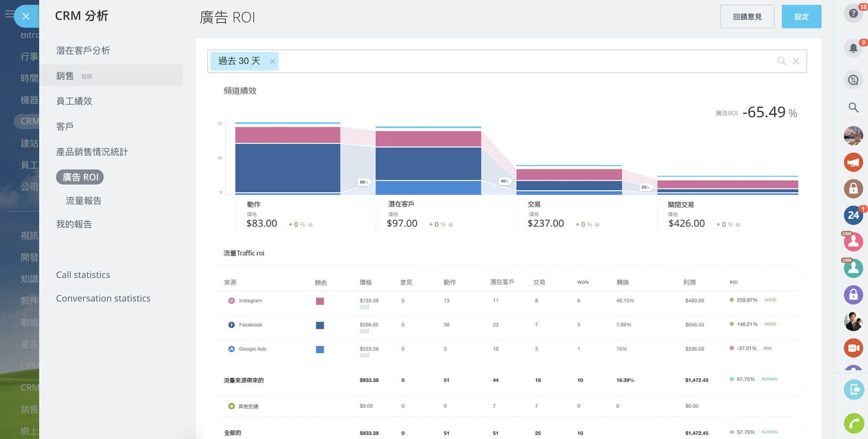Open the help question mark icon

[853, 13]
